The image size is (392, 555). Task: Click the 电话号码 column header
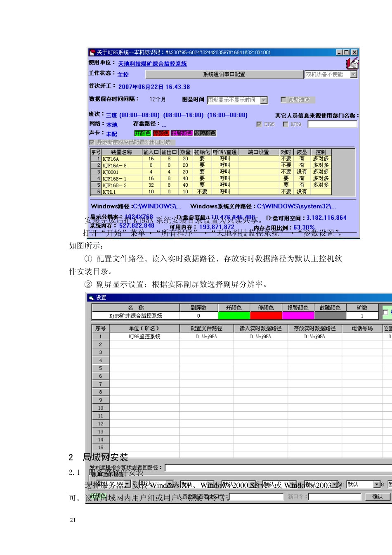pyautogui.click(x=362, y=328)
